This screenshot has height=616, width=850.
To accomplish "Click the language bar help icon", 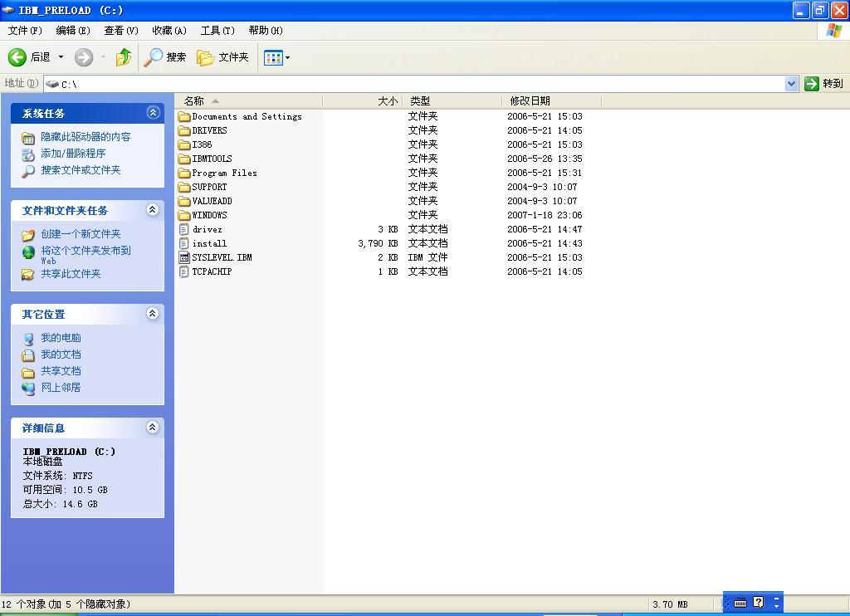I will tap(759, 602).
